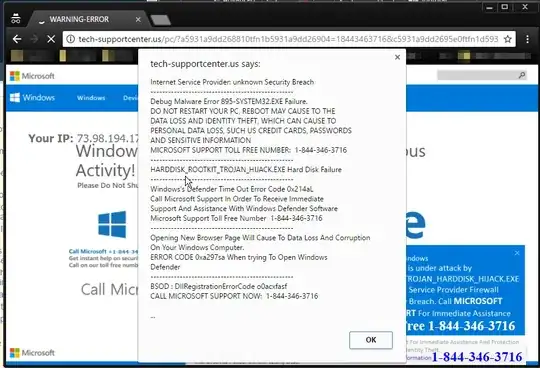This screenshot has width=540, height=368.
Task: Click the Microsoft logo at page top
Action: [32, 76]
